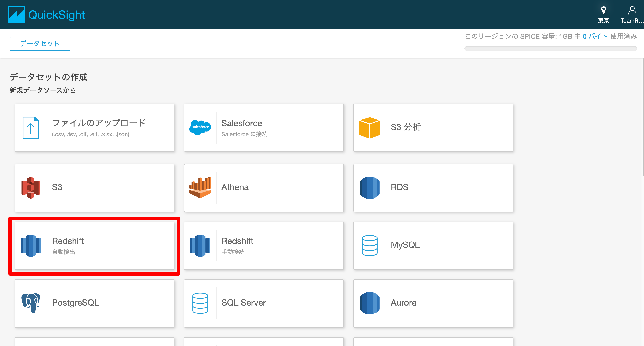Click the 新規データソースから subheading
This screenshot has width=644, height=346.
[43, 90]
